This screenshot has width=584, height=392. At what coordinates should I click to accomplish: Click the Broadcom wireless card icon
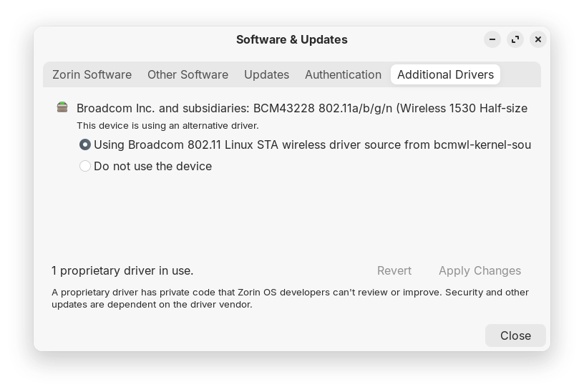[x=63, y=108]
